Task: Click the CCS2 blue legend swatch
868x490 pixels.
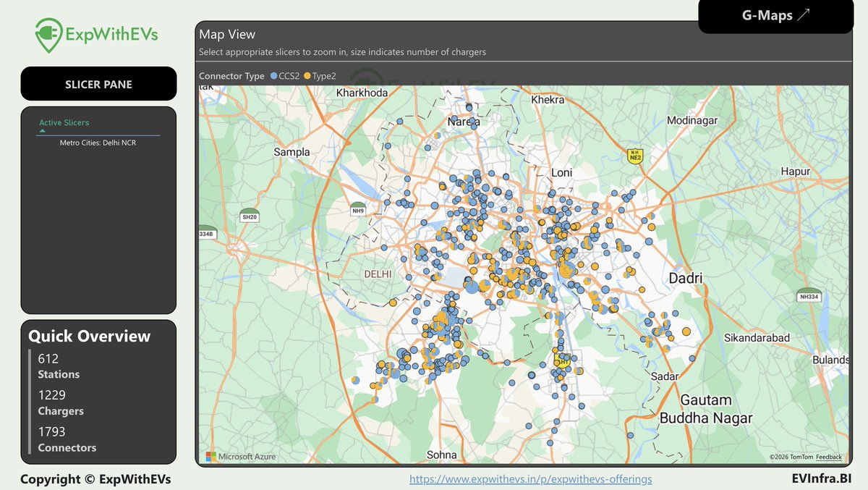Action: click(274, 75)
